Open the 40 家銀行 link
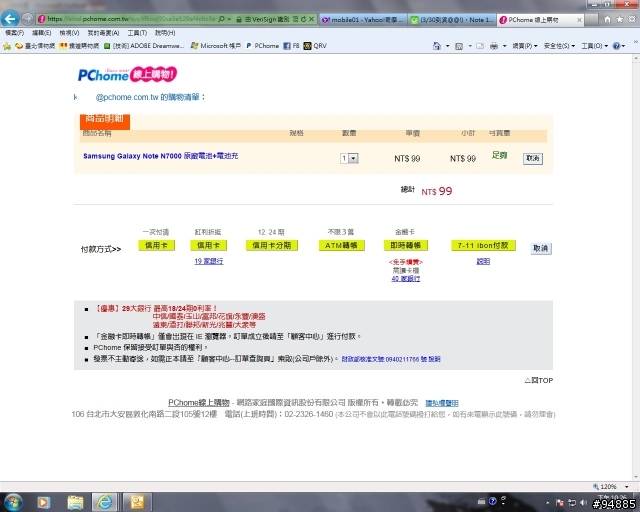Viewport: 640px width, 512px height. point(406,279)
